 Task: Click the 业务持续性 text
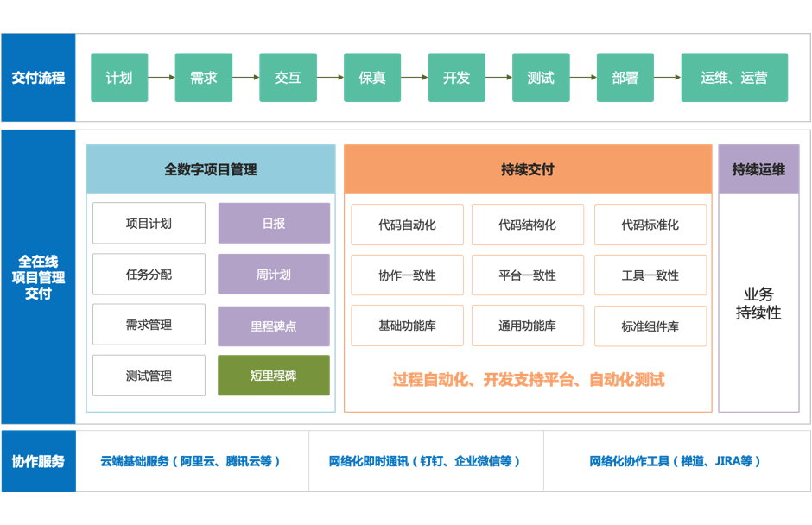tap(758, 303)
